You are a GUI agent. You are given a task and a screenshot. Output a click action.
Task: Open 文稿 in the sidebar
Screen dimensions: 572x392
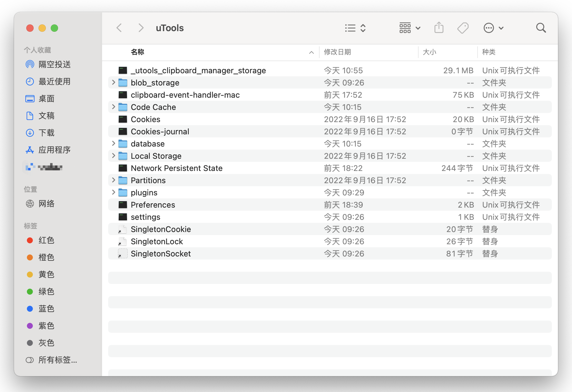pyautogui.click(x=40, y=116)
